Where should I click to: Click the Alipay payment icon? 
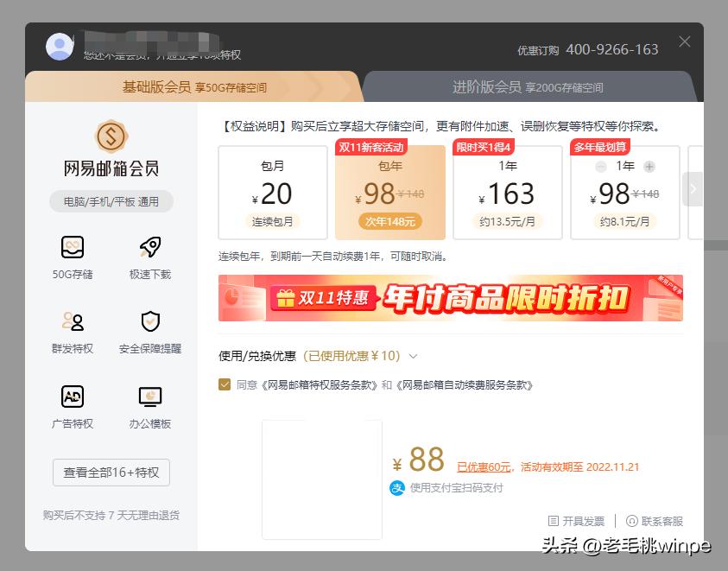click(397, 489)
